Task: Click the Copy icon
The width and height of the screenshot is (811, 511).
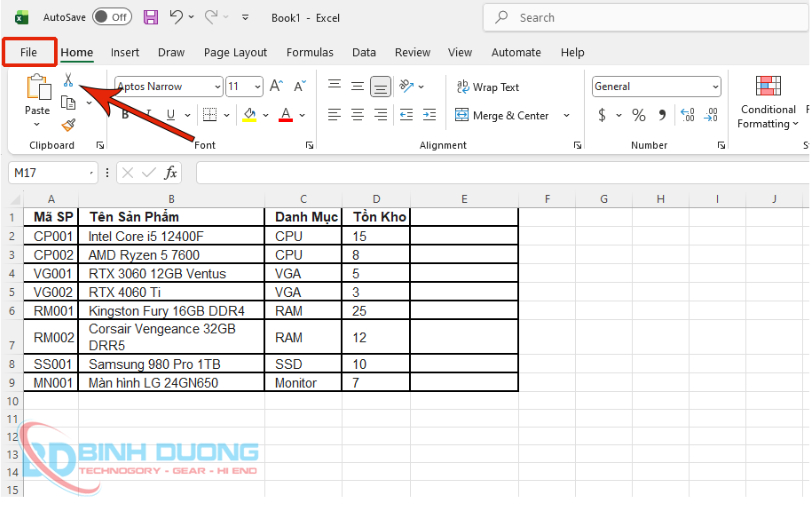Action: (x=68, y=102)
